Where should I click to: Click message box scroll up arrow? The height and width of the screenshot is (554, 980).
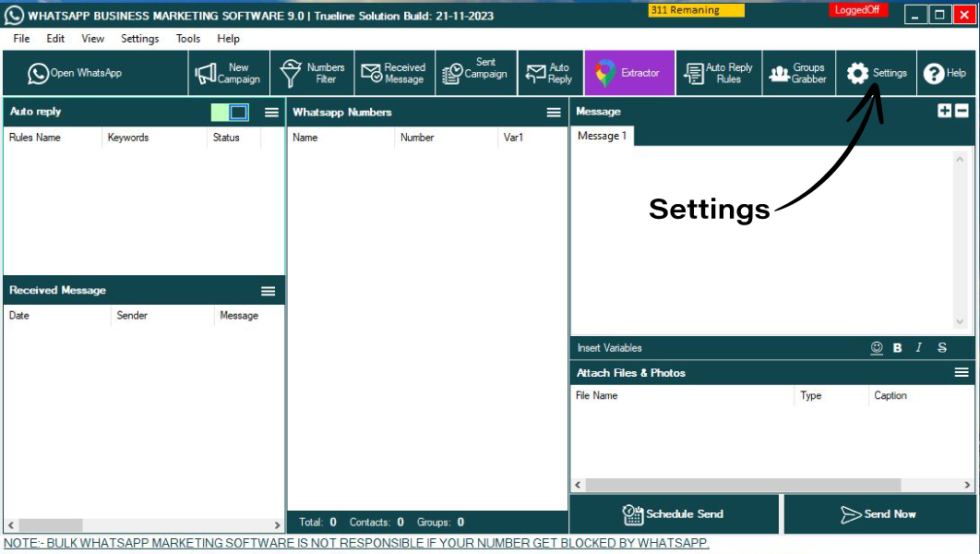[x=960, y=160]
